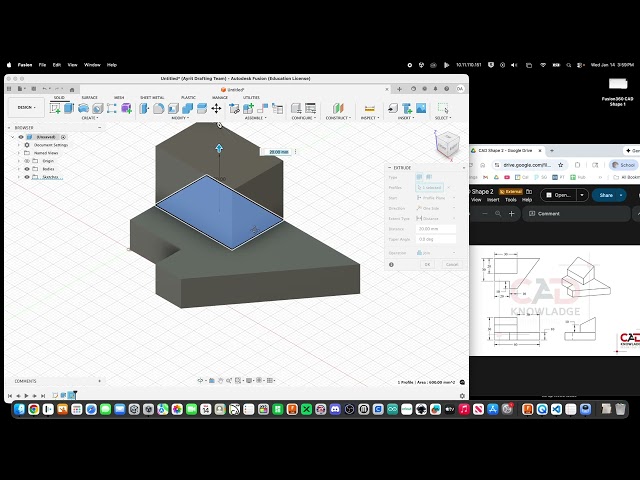Open the Operation Join dropdown
Viewport: 640px width, 480px height.
[436, 253]
